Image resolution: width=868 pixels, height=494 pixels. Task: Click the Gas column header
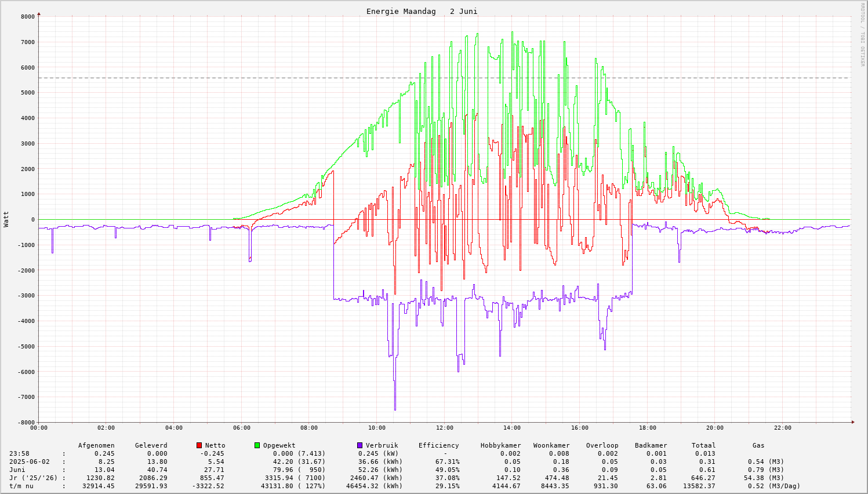coord(758,445)
